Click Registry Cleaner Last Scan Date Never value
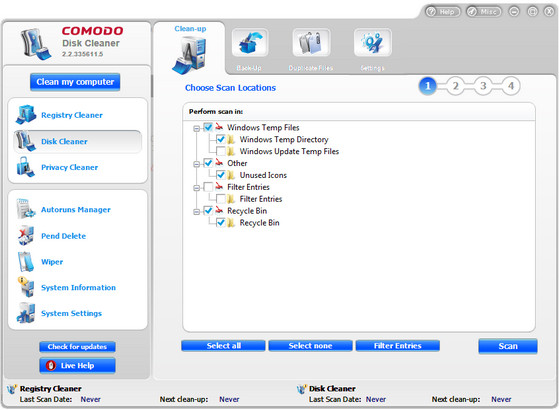Viewport: 559px width, 410px height. click(91, 399)
